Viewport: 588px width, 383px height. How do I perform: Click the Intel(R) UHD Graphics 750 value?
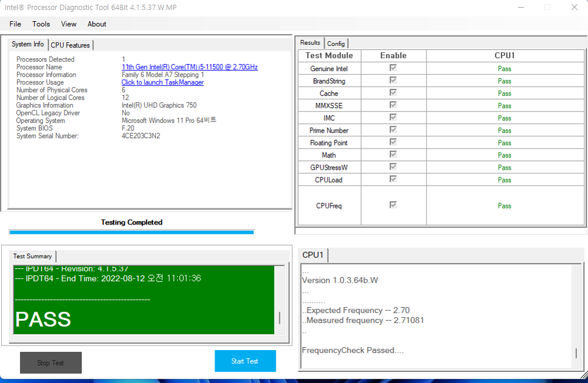point(159,105)
